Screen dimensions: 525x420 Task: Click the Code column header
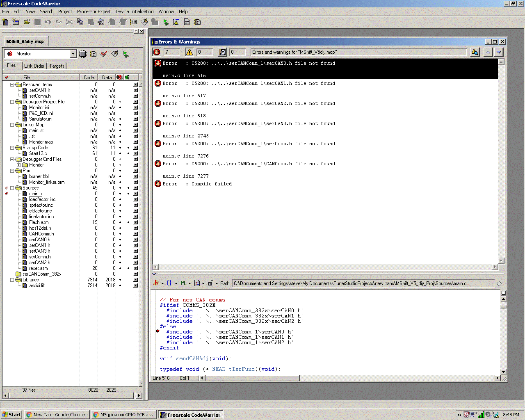coord(89,77)
